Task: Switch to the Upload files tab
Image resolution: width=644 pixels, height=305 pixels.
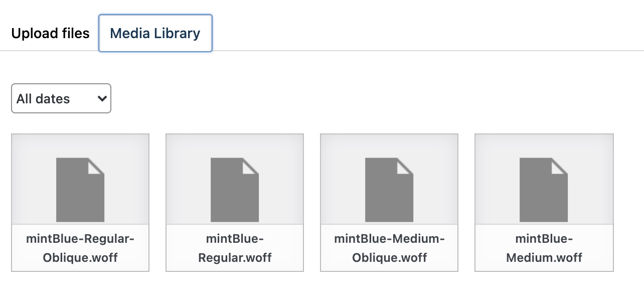Action: (50, 34)
